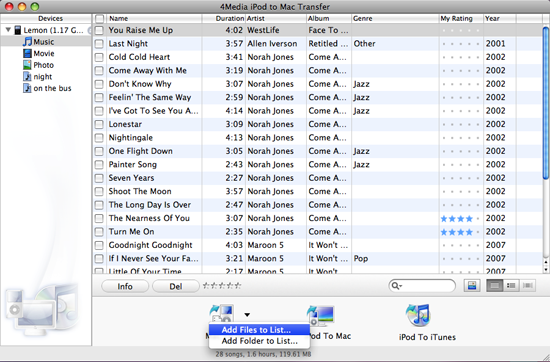
Task: Sort by the Artist column header
Action: 276,18
